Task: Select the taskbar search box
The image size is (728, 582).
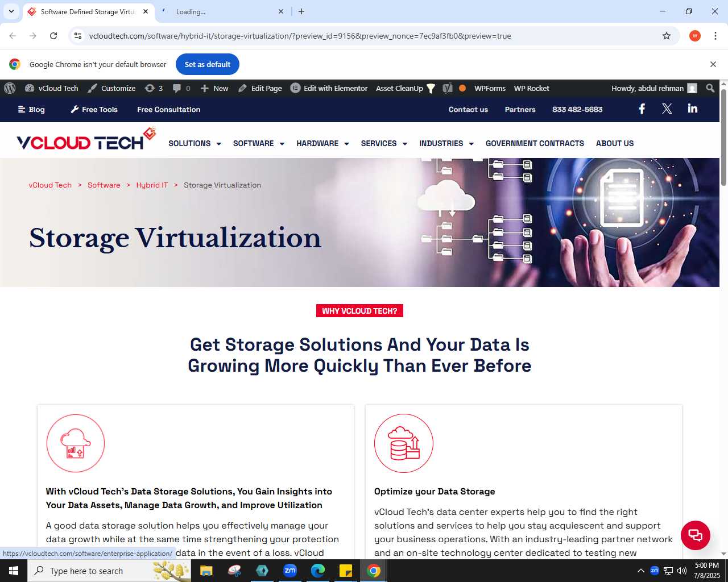Action: [x=109, y=571]
